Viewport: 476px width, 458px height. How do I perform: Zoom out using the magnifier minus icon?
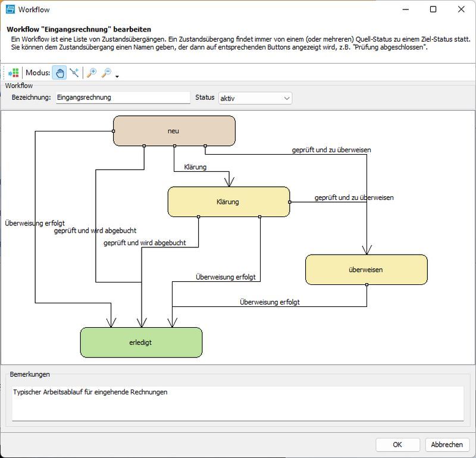point(107,73)
